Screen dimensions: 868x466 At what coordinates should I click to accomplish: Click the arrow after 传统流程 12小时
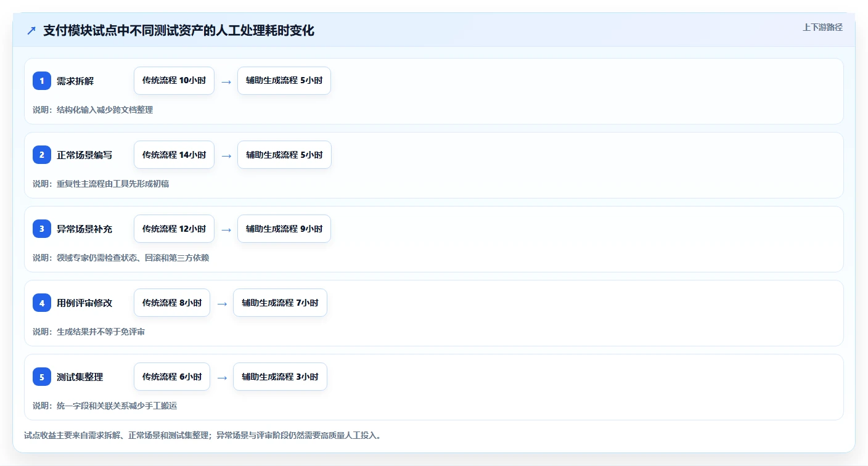(x=226, y=229)
